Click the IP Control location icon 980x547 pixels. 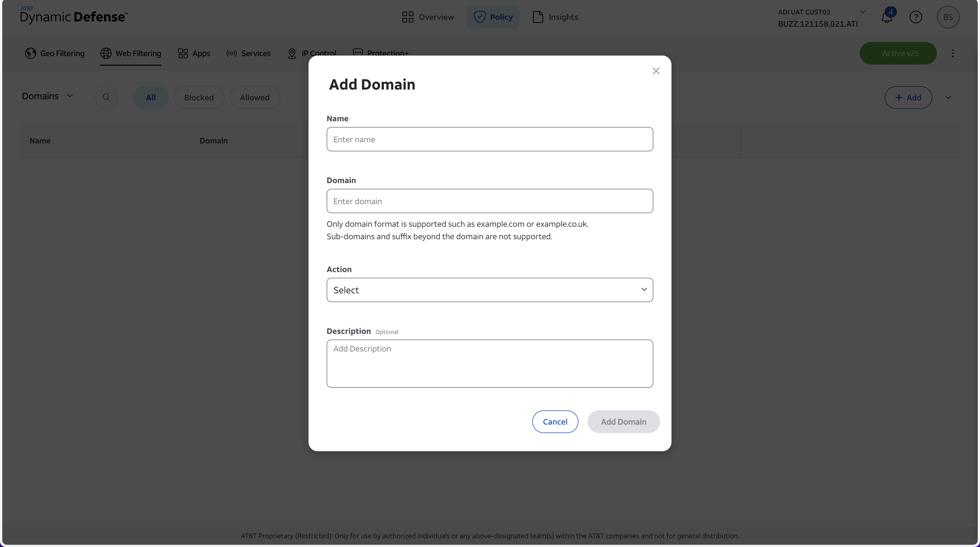click(x=292, y=53)
